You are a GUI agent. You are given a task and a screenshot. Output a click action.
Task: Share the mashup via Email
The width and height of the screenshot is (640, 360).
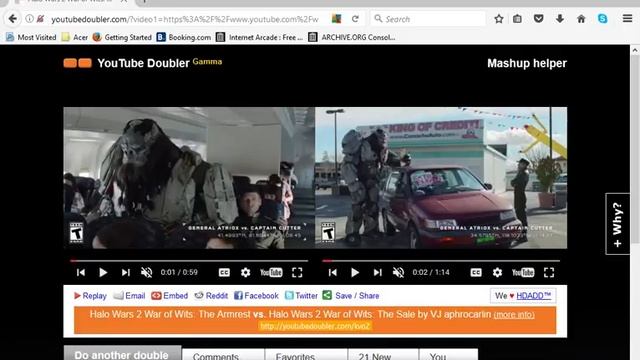tap(129, 296)
